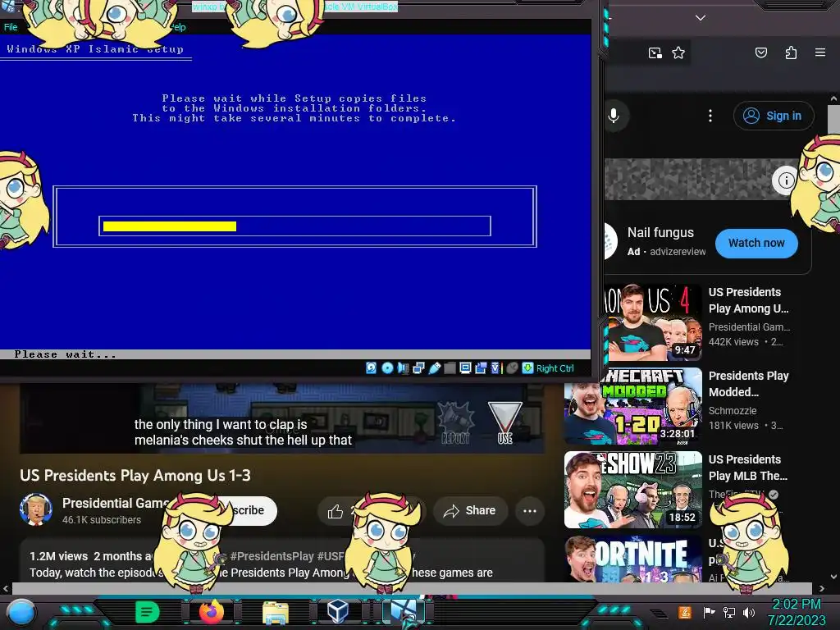Click the horizontal scrollbar of the Firefox page
The image size is (840, 630).
pos(412,588)
